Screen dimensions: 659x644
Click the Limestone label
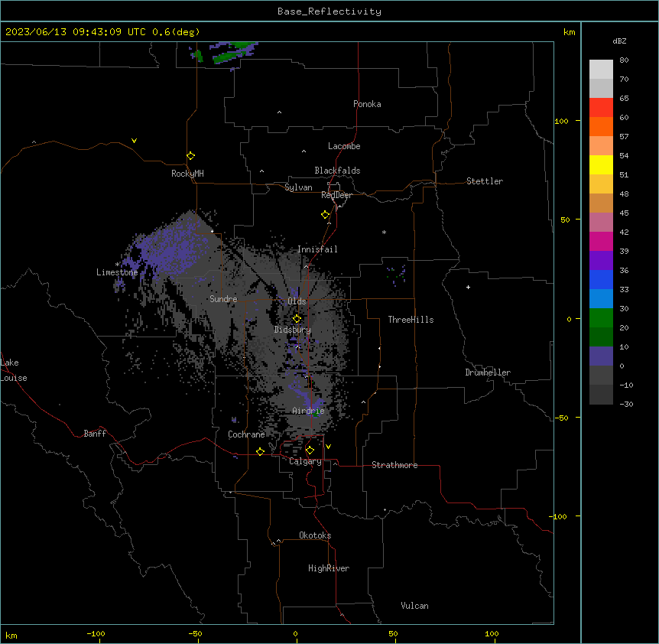[x=117, y=272]
